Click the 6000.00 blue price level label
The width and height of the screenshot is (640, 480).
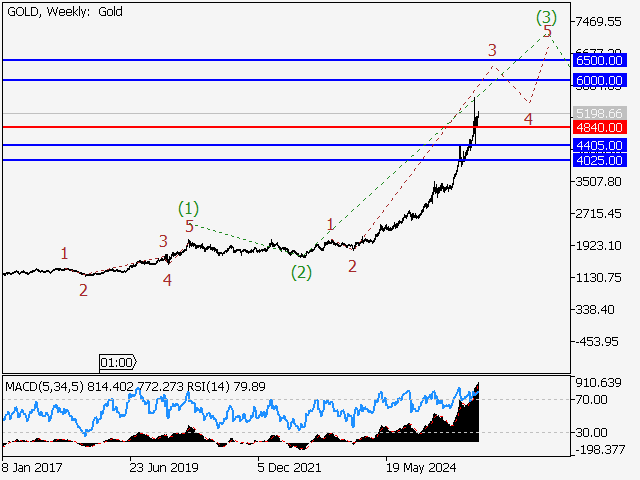click(x=599, y=80)
